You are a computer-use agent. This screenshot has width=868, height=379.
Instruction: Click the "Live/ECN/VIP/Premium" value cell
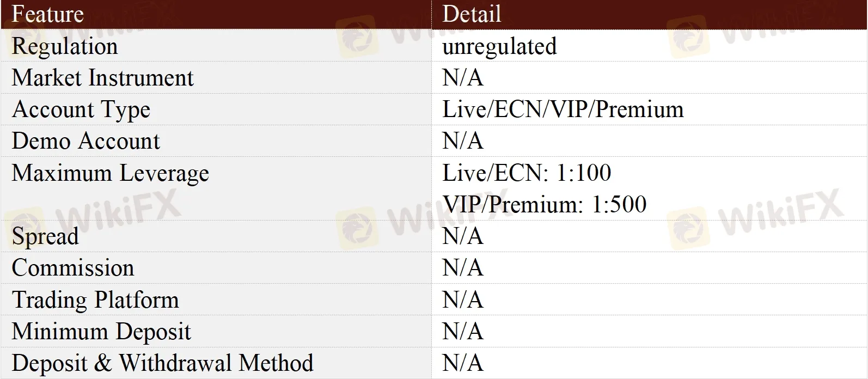[x=563, y=109]
